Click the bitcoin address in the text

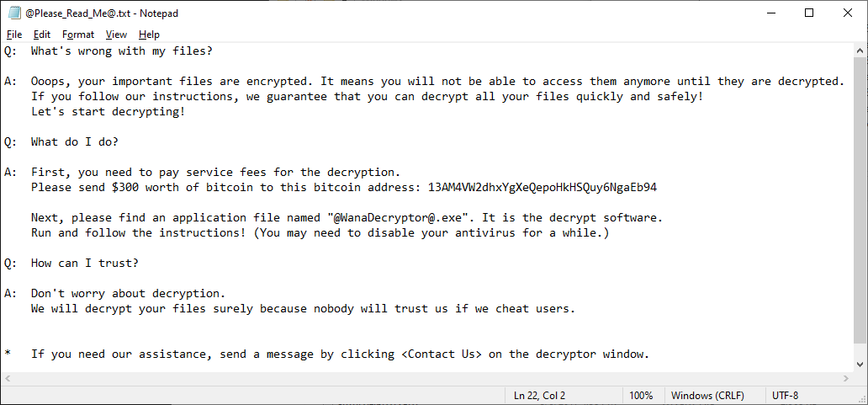point(542,187)
